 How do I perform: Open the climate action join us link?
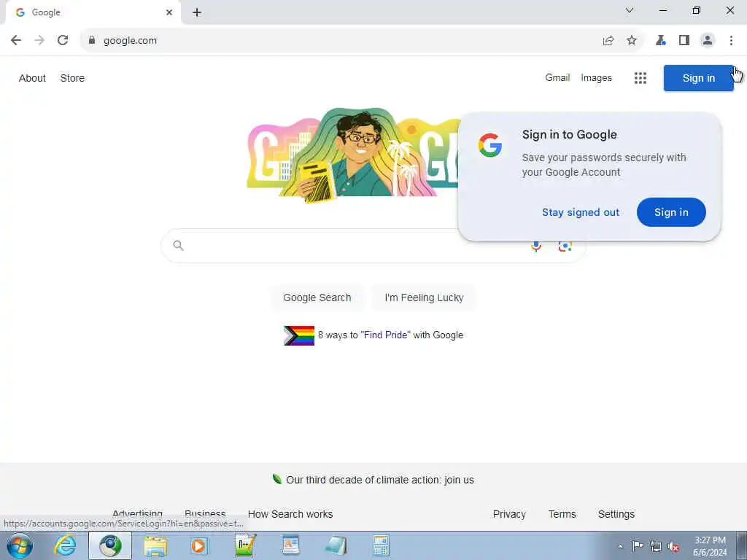point(380,480)
